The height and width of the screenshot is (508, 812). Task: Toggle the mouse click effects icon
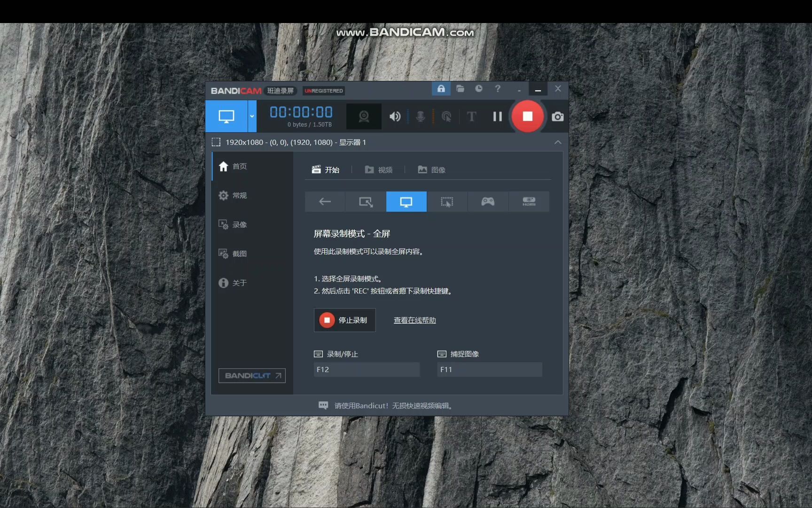[x=446, y=116]
